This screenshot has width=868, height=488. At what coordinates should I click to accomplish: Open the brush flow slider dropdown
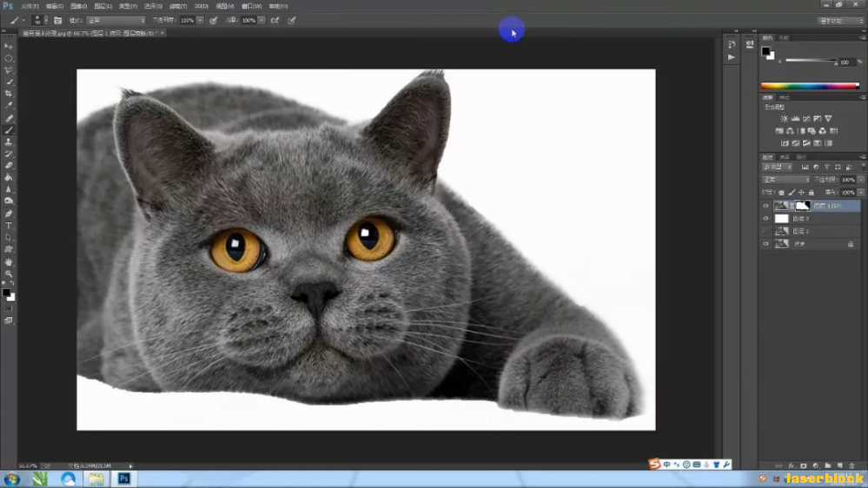[x=262, y=21]
